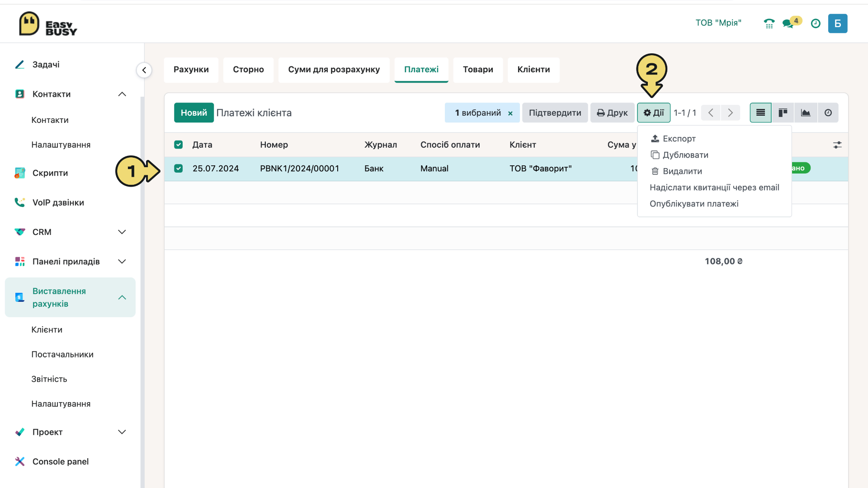Screen dimensions: 868x488
Task: Collapse Виставлення рахунків section
Action: [122, 297]
